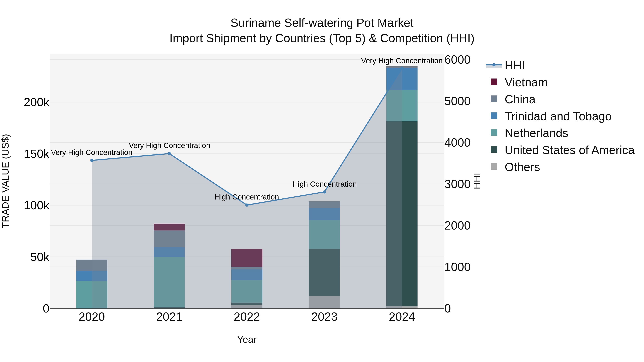Click the Vietnam segment in 2022 bar
Image resolution: width=644 pixels, height=362 pixels.
click(x=247, y=258)
